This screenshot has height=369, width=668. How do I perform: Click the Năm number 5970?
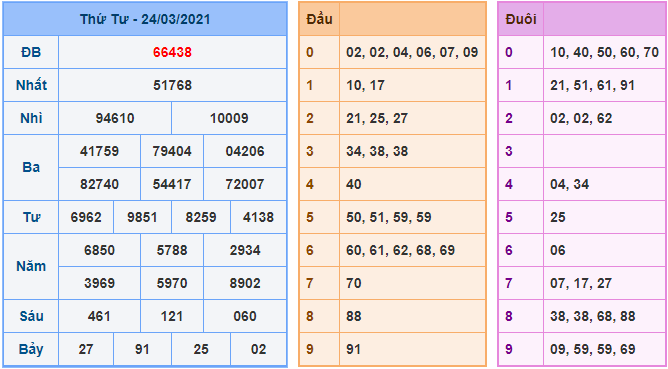pos(172,283)
